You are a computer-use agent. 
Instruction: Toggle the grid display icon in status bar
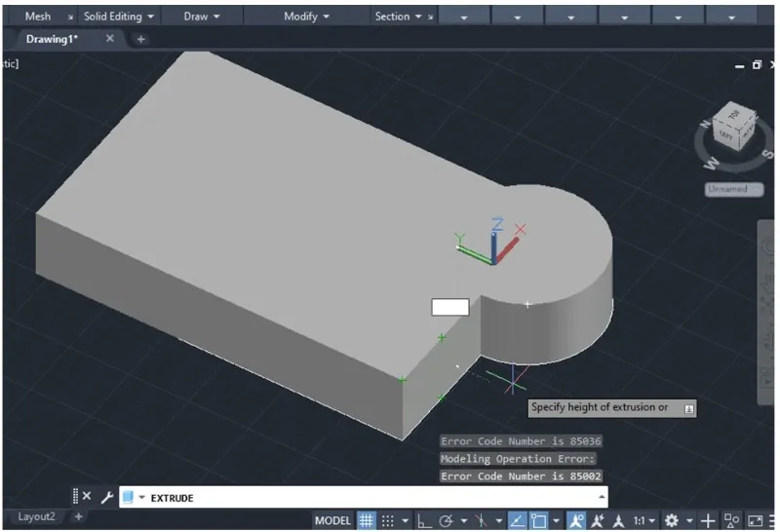click(x=367, y=520)
